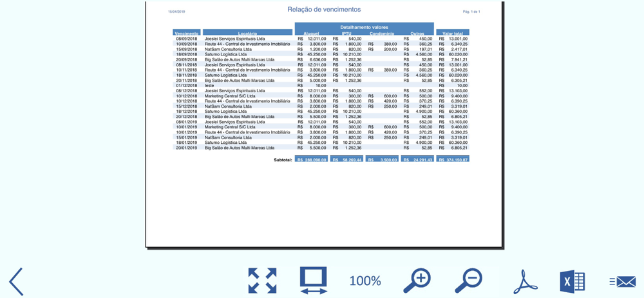
Task: Click the Aluguel subtotal 288.090,00
Action: (x=311, y=159)
